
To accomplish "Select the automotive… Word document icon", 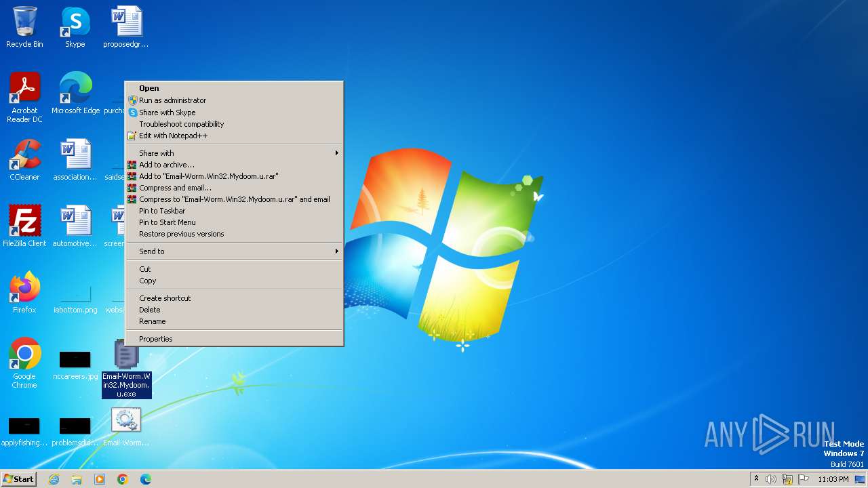I will (75, 226).
